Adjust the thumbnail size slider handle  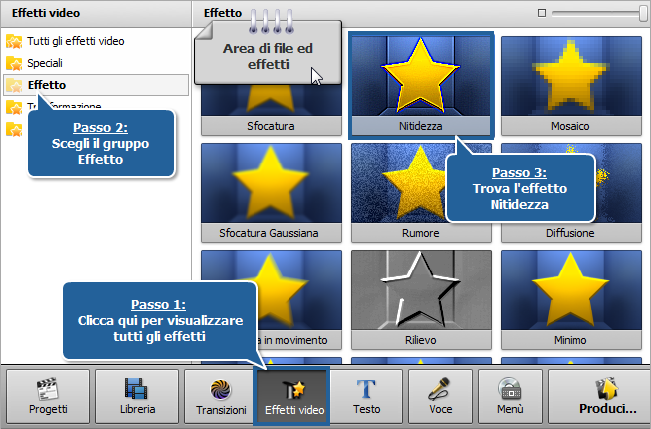(643, 13)
